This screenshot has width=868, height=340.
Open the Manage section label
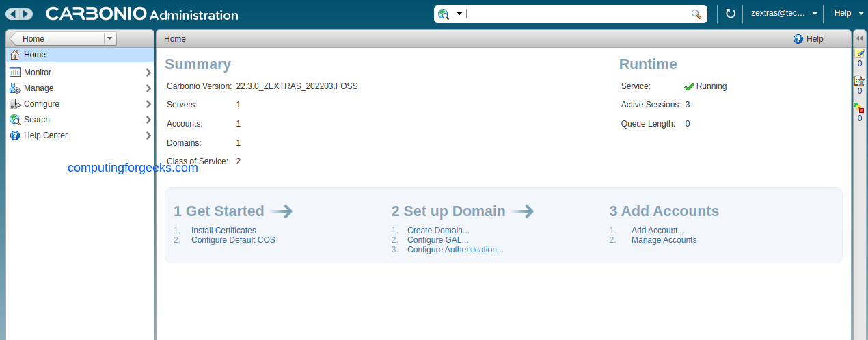point(38,88)
